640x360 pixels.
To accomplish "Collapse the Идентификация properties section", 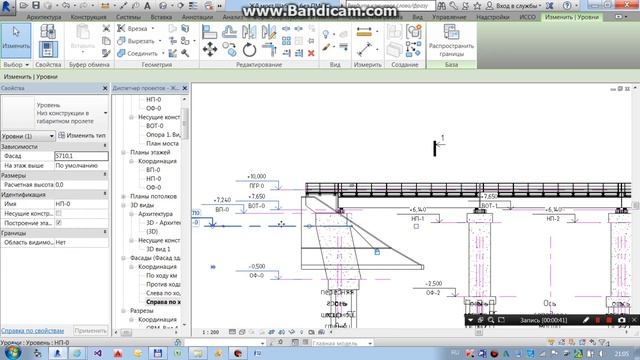I will (105, 194).
